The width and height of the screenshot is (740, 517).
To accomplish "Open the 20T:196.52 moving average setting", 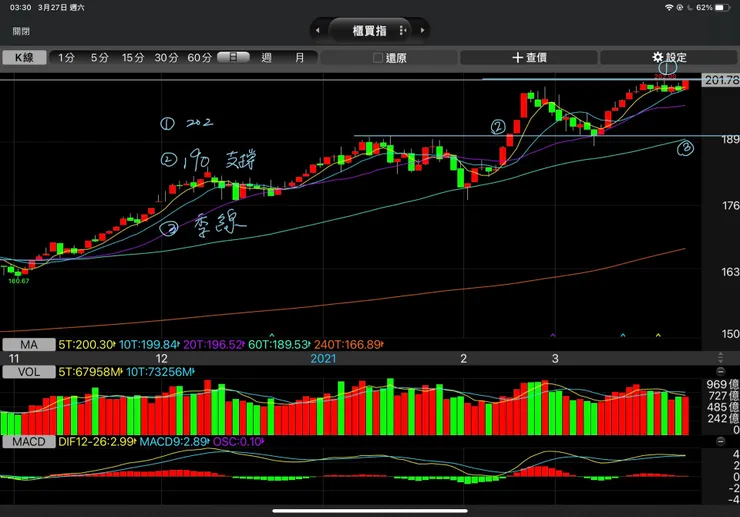I will [x=213, y=345].
